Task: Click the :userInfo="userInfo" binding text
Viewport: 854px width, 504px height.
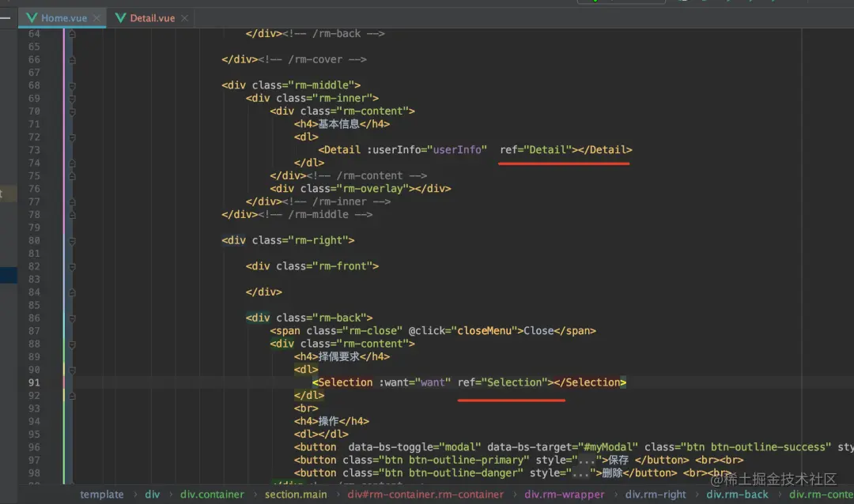Action: (x=426, y=149)
